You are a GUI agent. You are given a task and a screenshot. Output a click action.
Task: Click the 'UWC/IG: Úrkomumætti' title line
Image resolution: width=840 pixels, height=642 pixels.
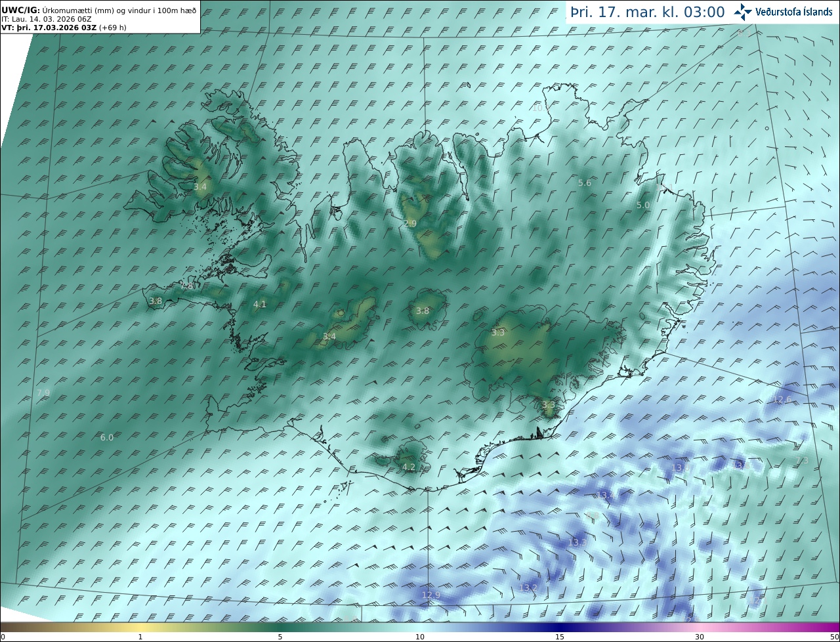coord(98,11)
